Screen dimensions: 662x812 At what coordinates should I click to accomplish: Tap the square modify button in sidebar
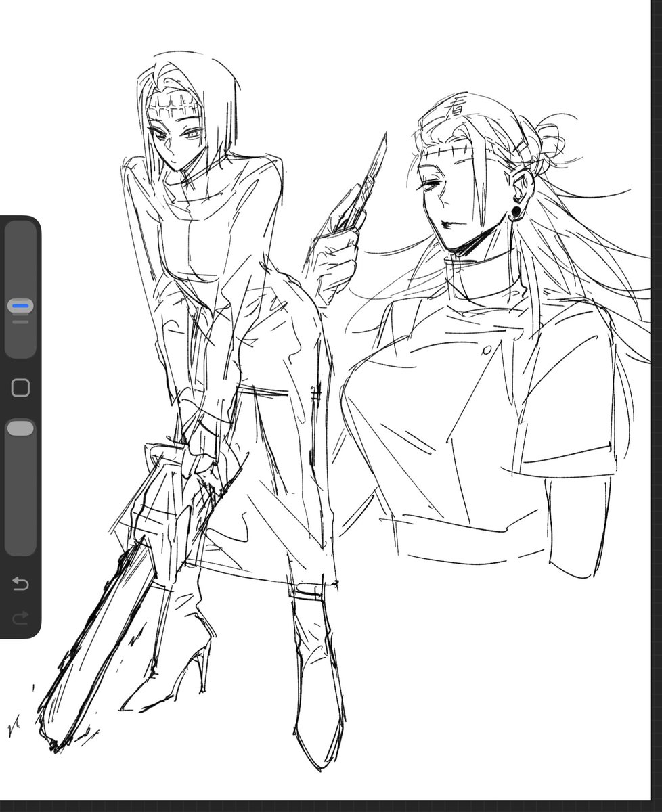click(21, 388)
